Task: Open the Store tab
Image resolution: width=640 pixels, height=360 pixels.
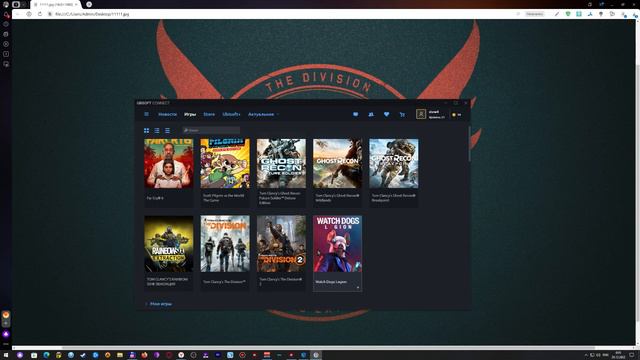Action: click(x=209, y=114)
